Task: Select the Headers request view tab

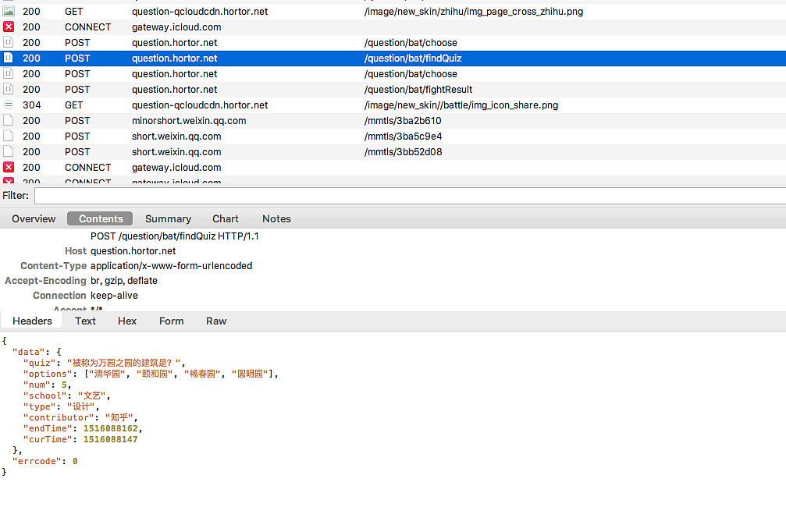Action: click(x=32, y=321)
